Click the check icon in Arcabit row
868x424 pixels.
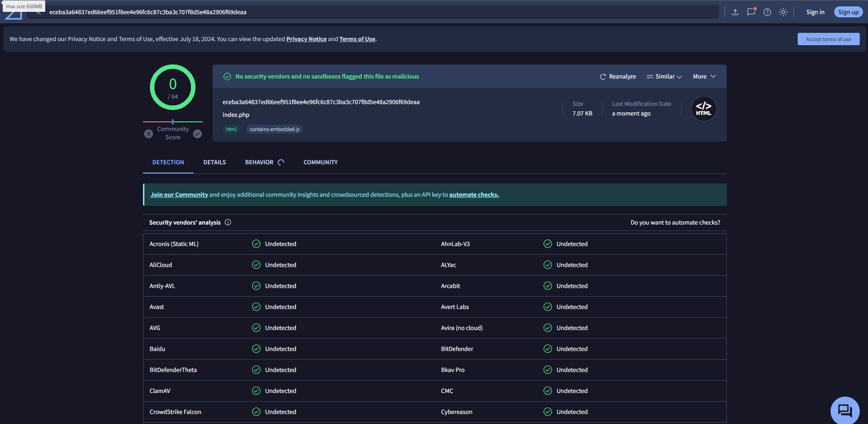click(x=548, y=286)
